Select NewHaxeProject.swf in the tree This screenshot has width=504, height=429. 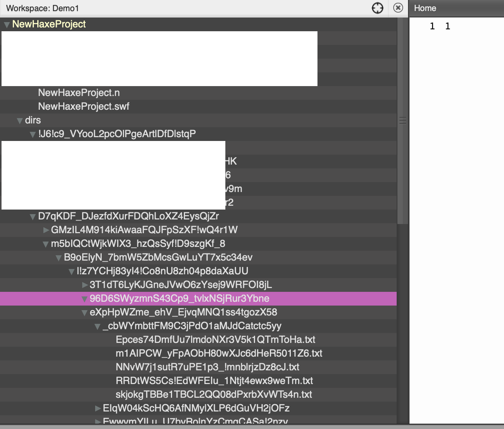click(x=83, y=107)
